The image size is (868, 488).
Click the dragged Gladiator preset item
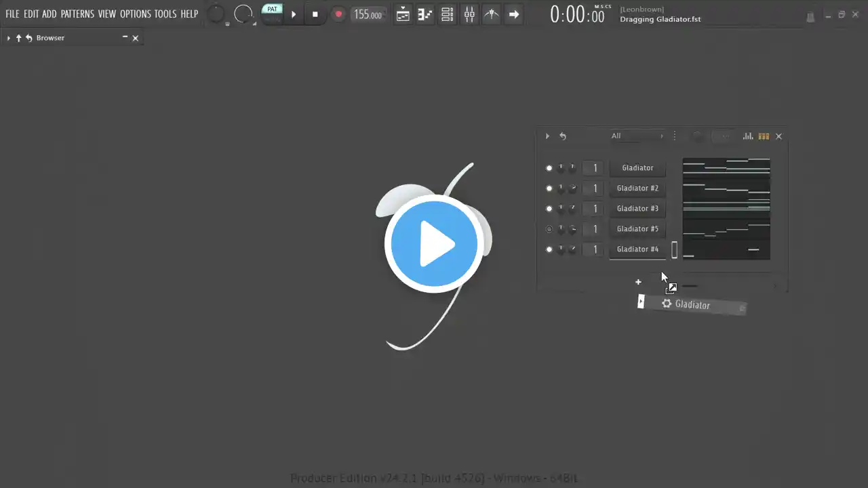(x=692, y=304)
